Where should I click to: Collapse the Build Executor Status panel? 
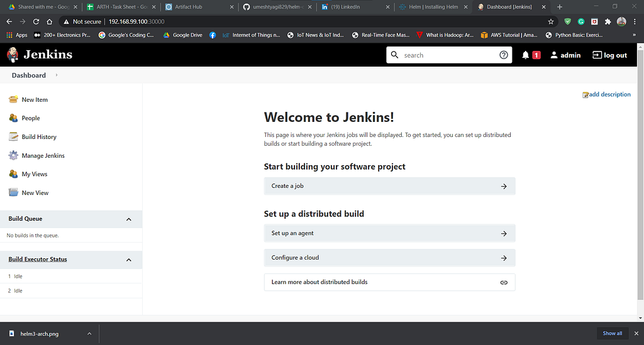(x=128, y=260)
